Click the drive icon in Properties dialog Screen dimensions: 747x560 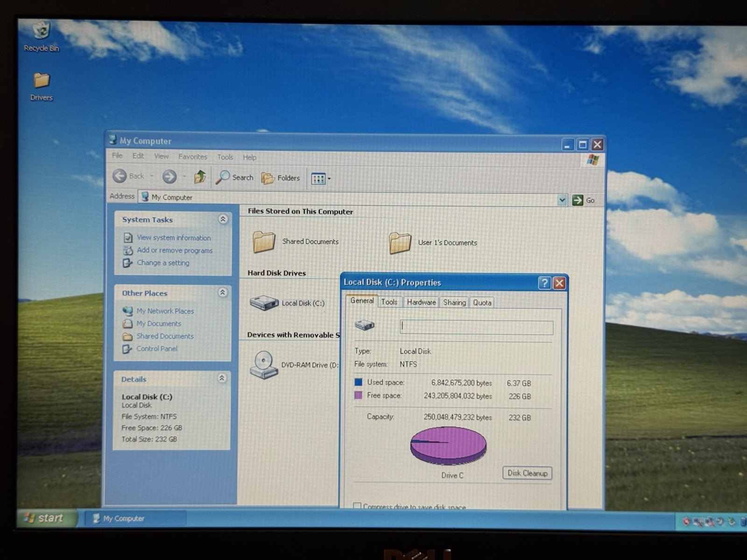point(364,325)
